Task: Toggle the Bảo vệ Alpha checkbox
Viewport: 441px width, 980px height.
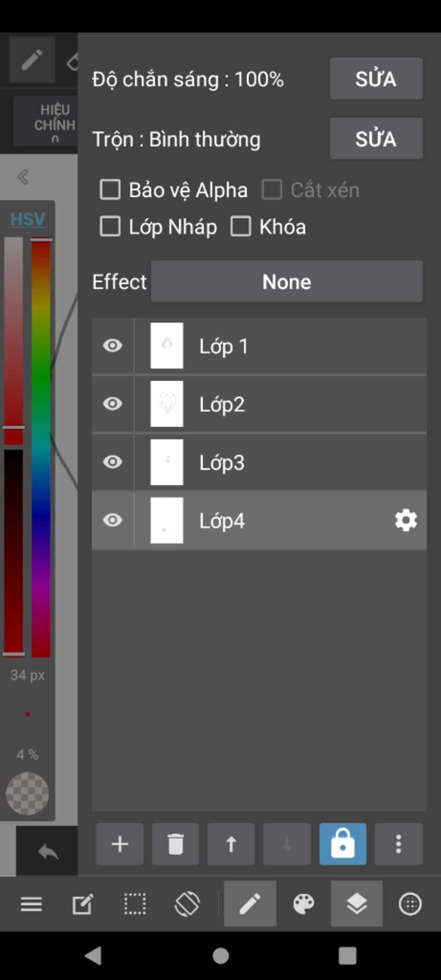Action: pos(110,190)
